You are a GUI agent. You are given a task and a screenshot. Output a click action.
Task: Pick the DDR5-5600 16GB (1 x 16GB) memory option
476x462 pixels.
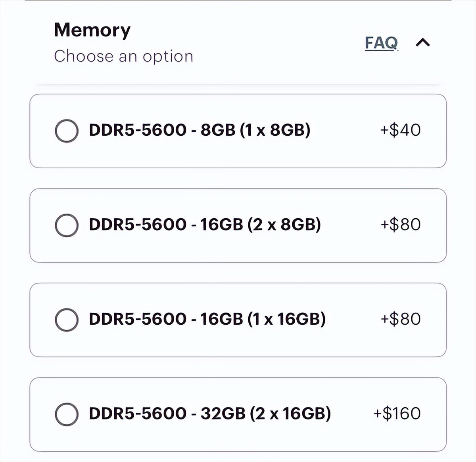tap(67, 318)
